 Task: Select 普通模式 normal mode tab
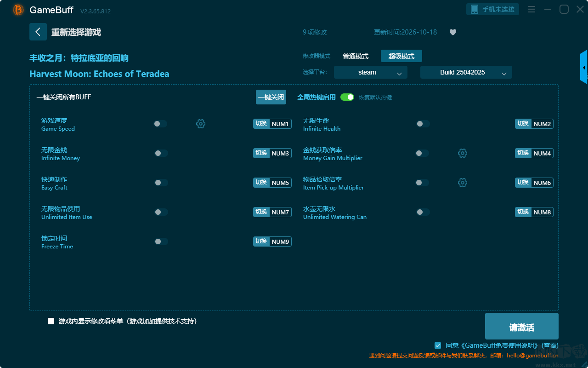(x=356, y=56)
